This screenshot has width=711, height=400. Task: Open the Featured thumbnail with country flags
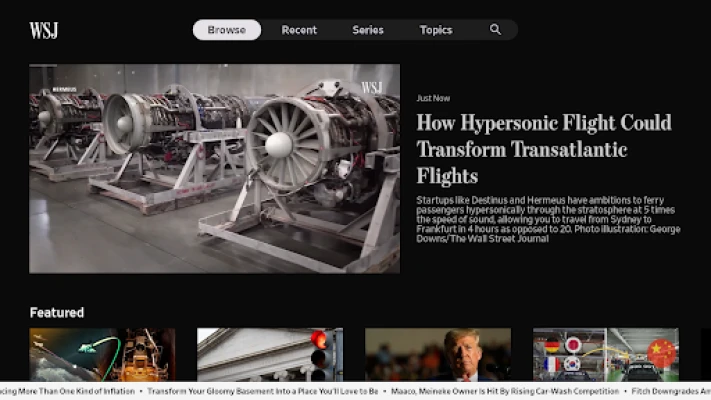coord(606,354)
